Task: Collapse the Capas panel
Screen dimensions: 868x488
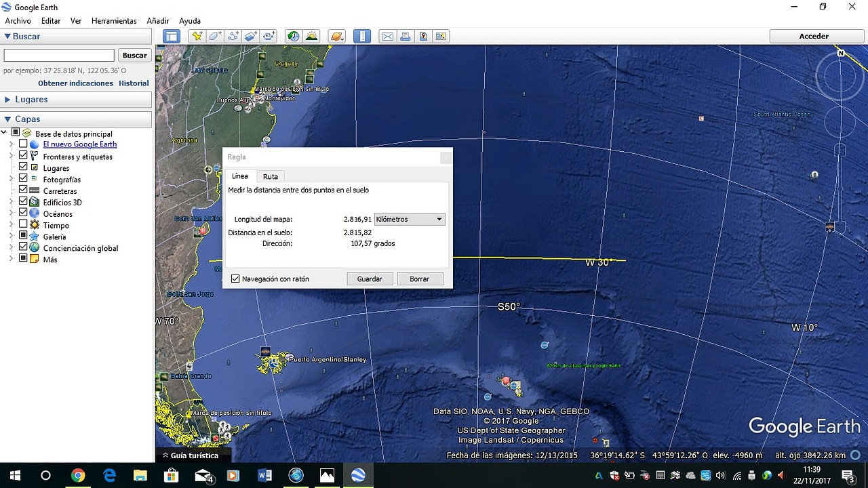Action: (x=7, y=119)
